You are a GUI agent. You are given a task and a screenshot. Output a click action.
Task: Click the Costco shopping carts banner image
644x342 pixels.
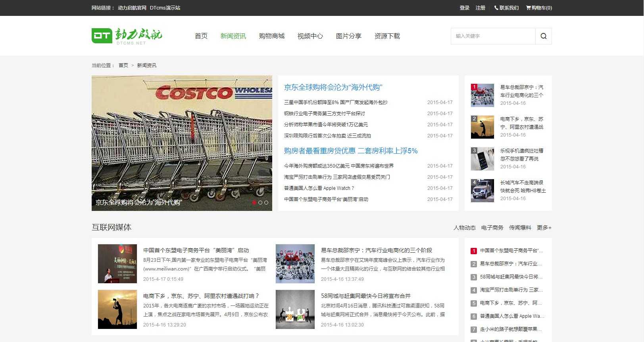point(182,143)
